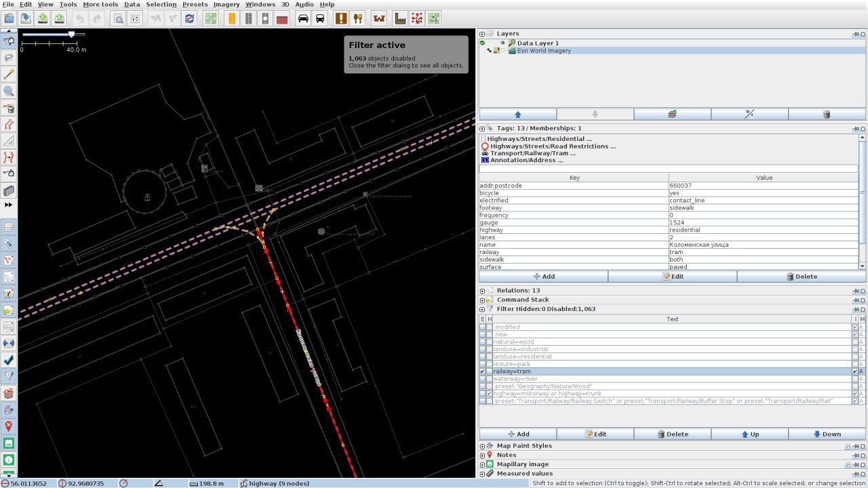Click the car preset icon
868x488 pixels.
tap(303, 18)
